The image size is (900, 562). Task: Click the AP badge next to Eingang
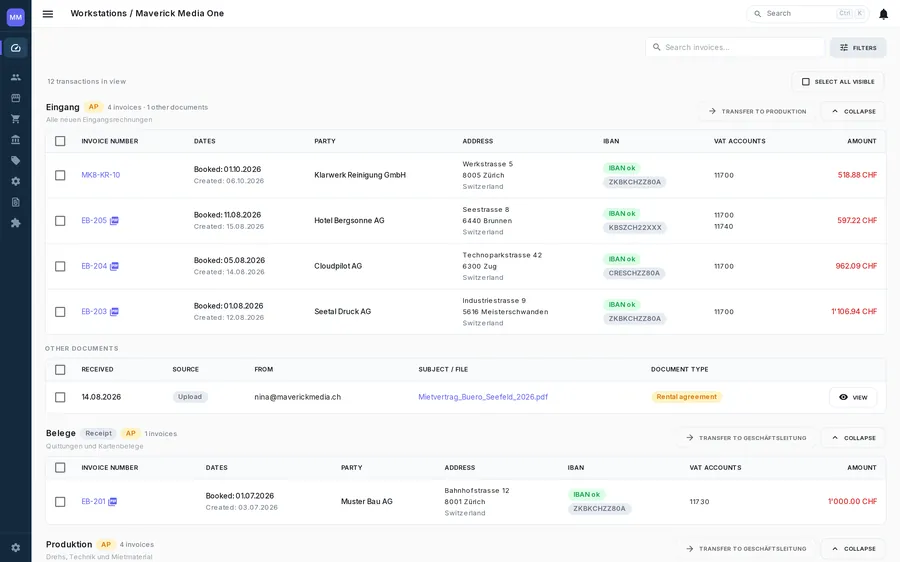click(x=94, y=107)
